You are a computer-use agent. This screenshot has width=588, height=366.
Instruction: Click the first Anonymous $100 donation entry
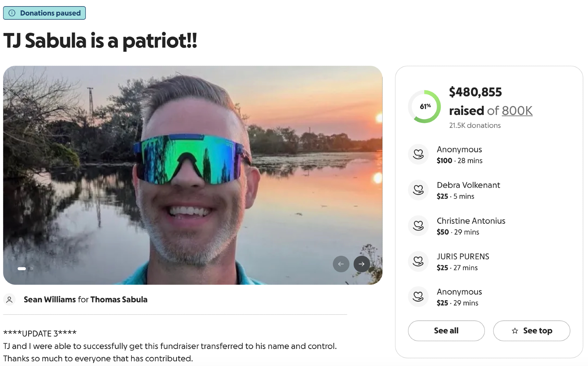(459, 155)
